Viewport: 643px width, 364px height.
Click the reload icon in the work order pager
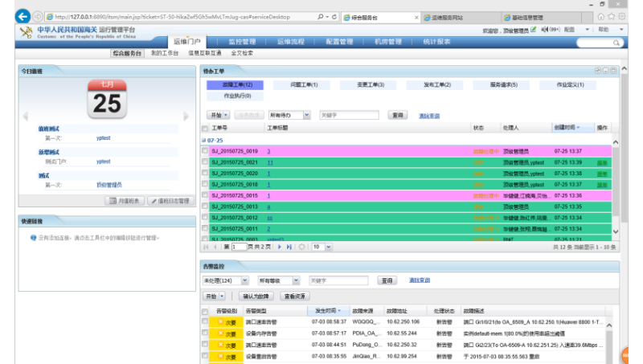[x=302, y=247]
